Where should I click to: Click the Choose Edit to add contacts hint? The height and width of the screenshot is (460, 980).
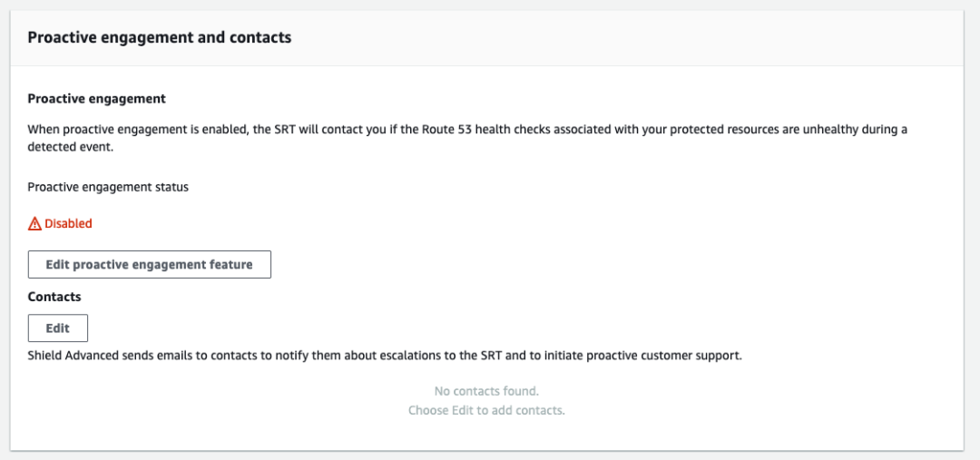point(486,410)
